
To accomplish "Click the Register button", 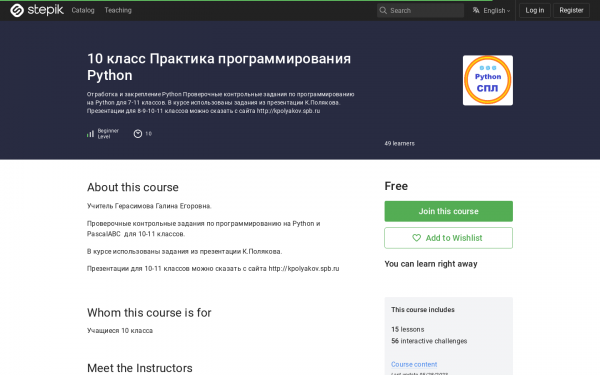I will 571,10.
